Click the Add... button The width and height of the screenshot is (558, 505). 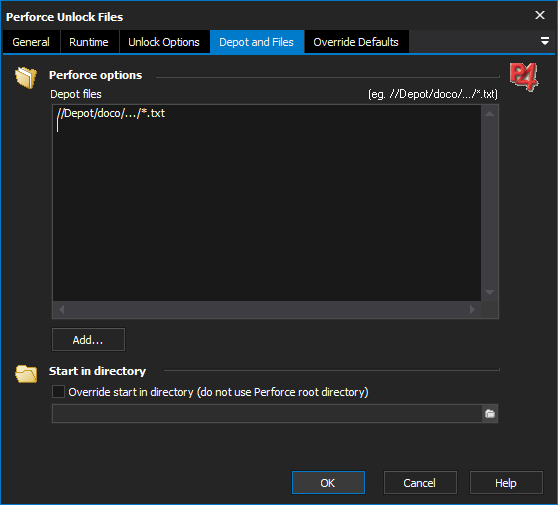tap(88, 340)
